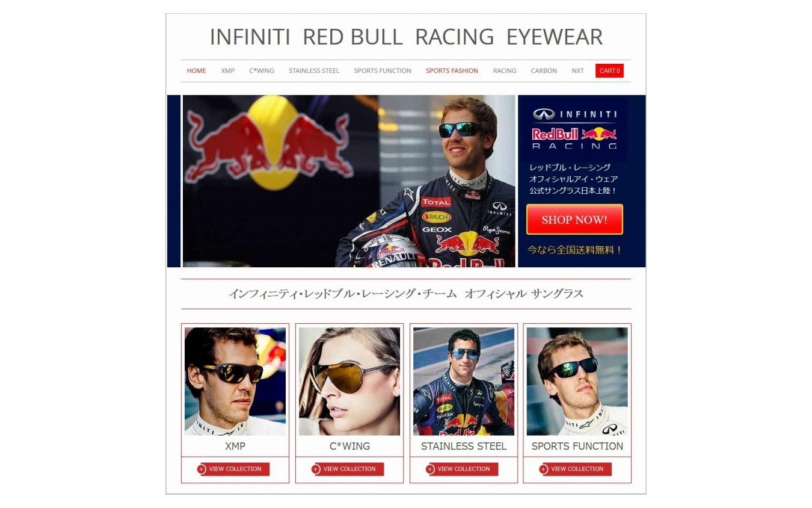Navigate to SPORTS FUNCTION in the menu

point(383,71)
